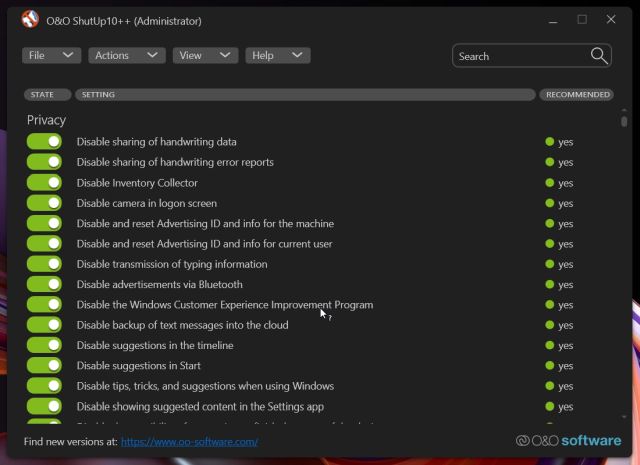Close the O&O ShutUp10++ window
This screenshot has height=465, width=640.
(611, 19)
